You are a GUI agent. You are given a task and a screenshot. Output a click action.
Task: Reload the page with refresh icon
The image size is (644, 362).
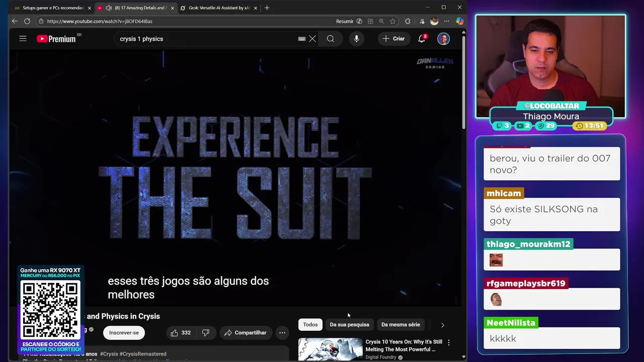tap(27, 21)
